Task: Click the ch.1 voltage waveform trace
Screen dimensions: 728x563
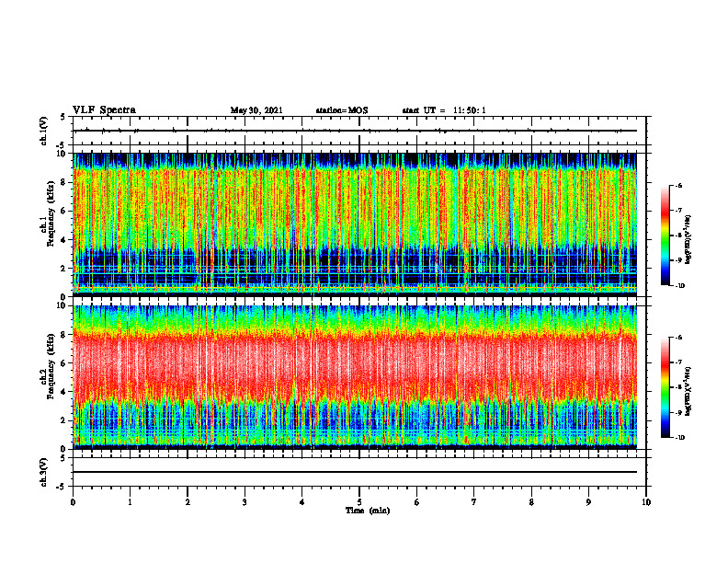Action: (x=355, y=131)
